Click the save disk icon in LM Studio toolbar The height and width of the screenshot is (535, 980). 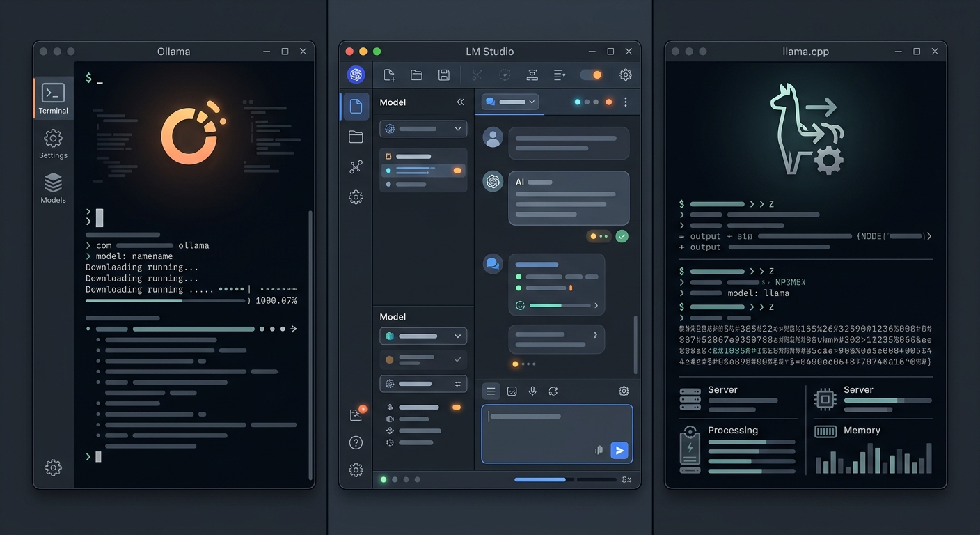443,75
